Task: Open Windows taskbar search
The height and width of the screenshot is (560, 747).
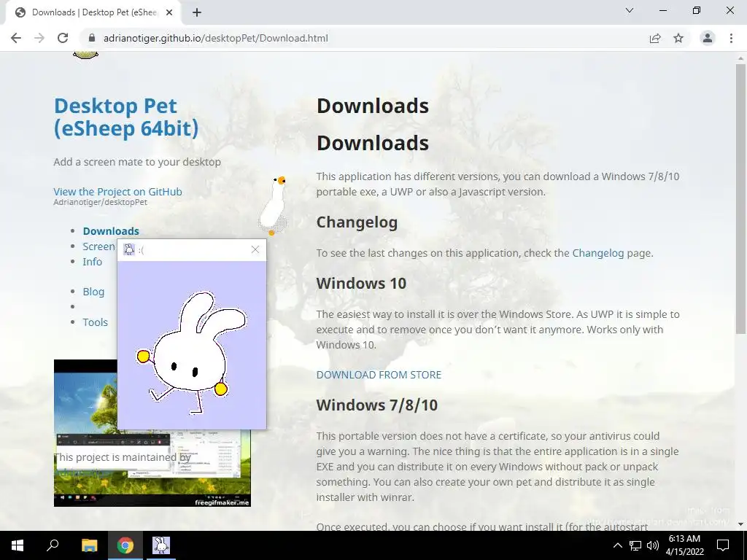Action: coord(53,545)
